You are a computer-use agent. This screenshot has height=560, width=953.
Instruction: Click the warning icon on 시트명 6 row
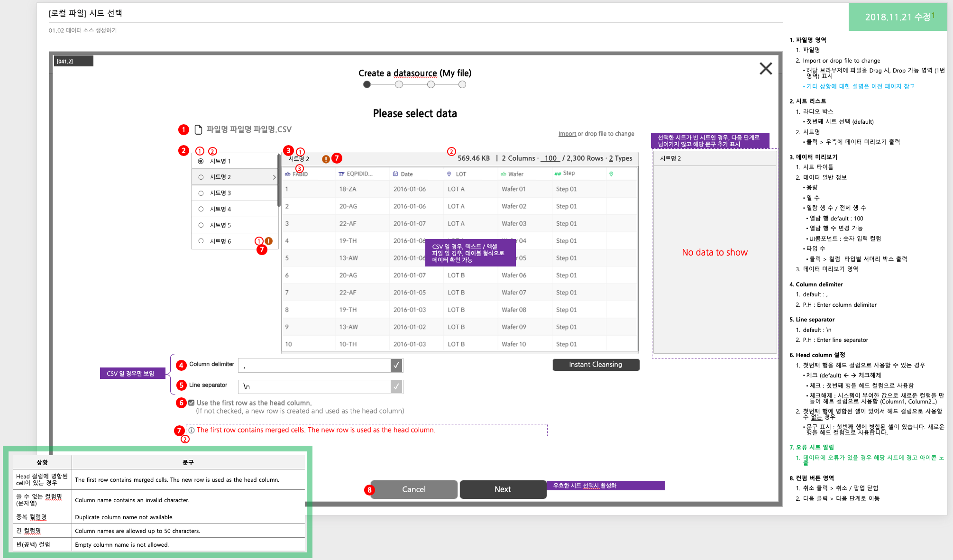tap(269, 241)
